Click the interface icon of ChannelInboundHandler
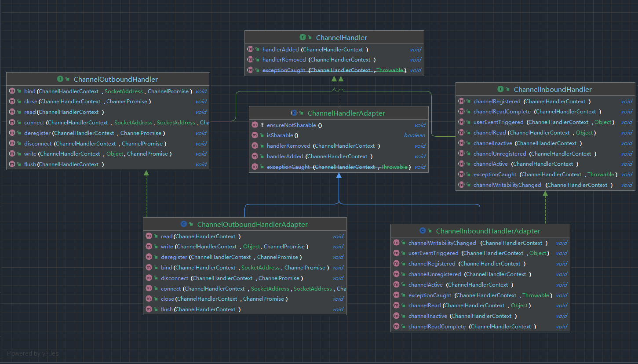 (x=500, y=89)
